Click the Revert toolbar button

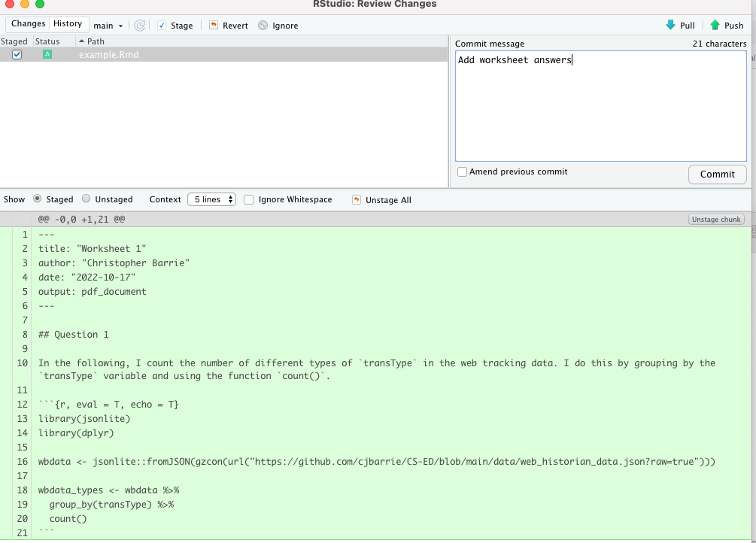229,26
